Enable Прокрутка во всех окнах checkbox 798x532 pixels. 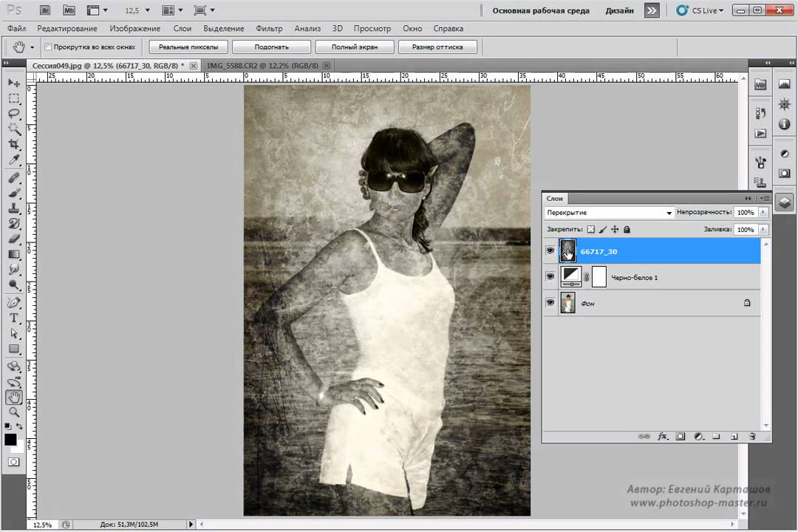(x=48, y=47)
